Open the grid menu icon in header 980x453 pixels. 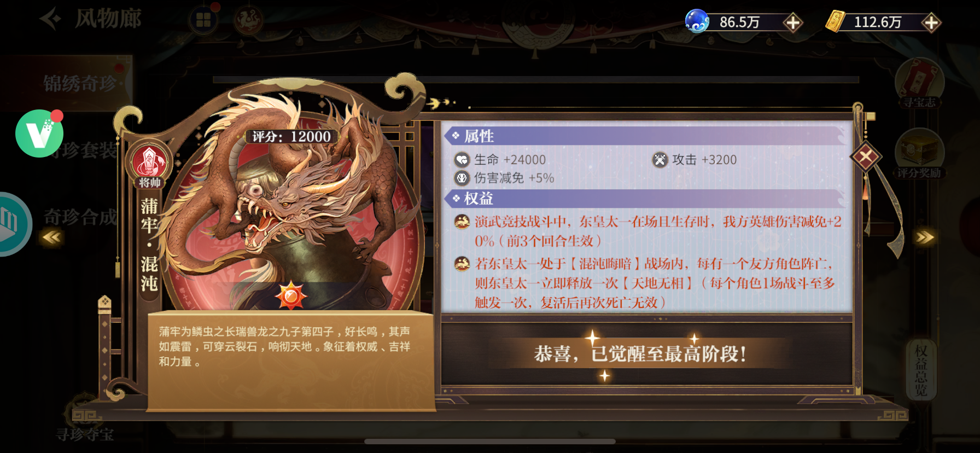pyautogui.click(x=203, y=21)
